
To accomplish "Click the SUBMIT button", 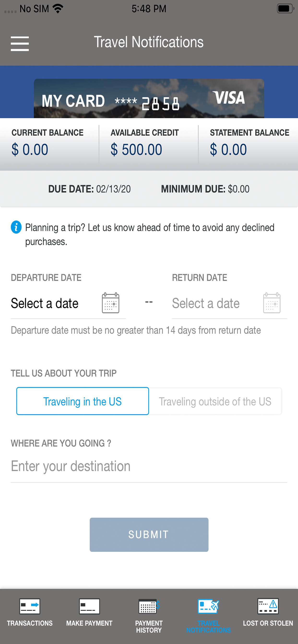I will pyautogui.click(x=149, y=535).
